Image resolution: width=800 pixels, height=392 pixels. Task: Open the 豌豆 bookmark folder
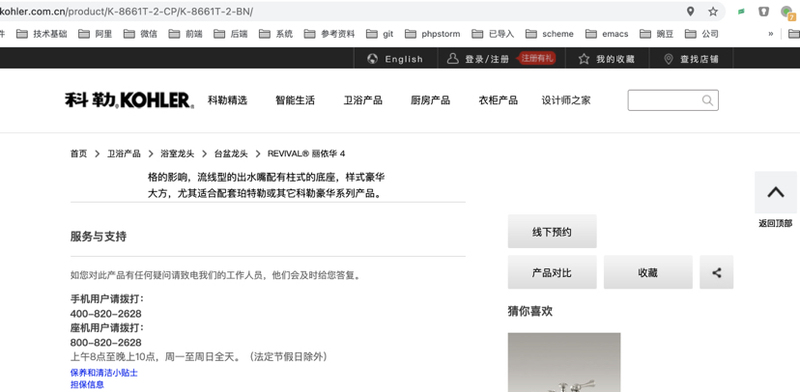[x=657, y=34]
